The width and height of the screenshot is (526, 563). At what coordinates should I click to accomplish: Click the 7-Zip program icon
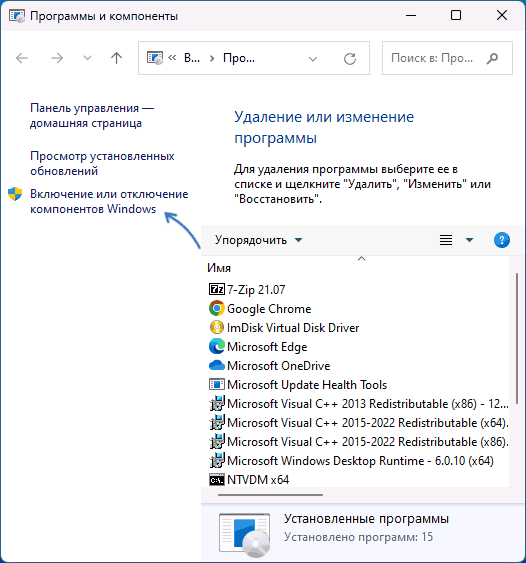click(217, 289)
